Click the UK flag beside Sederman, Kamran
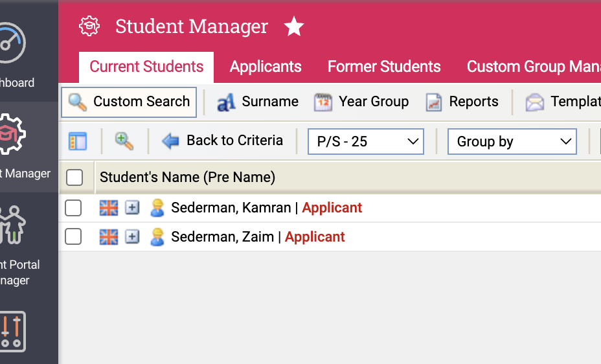 click(x=109, y=208)
